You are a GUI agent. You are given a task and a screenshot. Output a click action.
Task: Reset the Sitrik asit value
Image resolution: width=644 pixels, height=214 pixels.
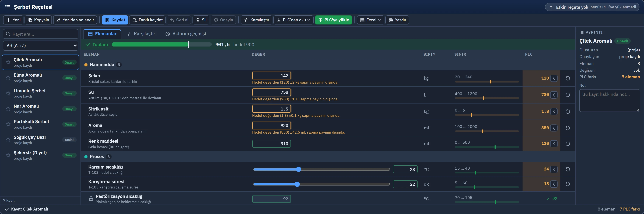568,111
